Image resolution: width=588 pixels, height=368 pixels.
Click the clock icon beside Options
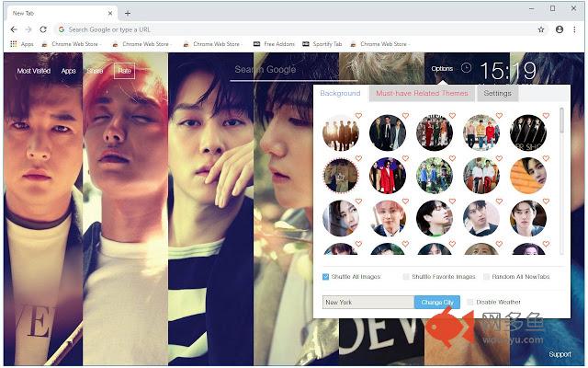tap(466, 68)
